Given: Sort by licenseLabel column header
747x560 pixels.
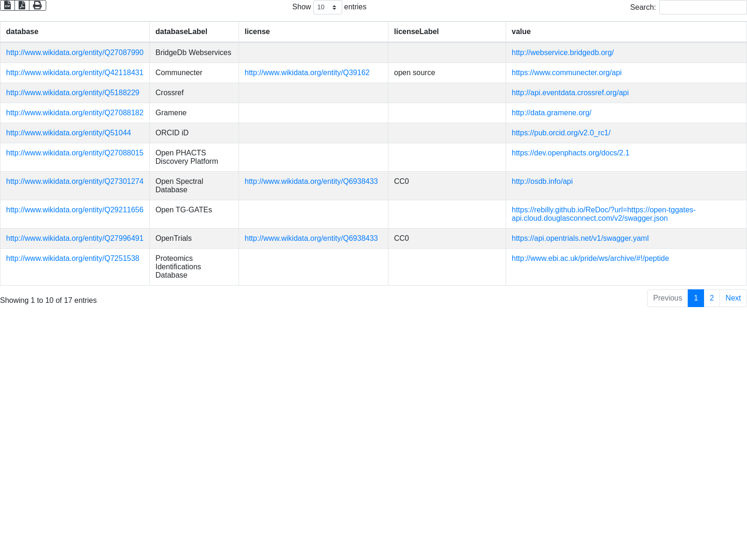Looking at the screenshot, I should click(x=447, y=32).
